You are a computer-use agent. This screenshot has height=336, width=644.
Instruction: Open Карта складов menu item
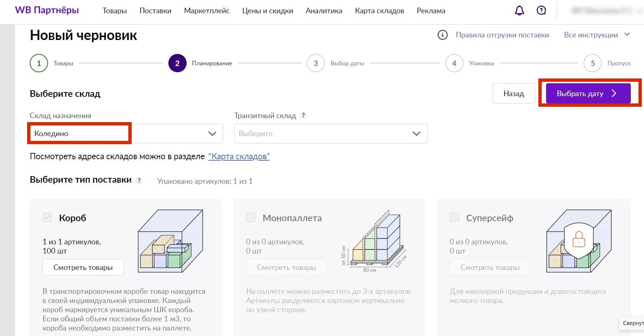tap(380, 11)
